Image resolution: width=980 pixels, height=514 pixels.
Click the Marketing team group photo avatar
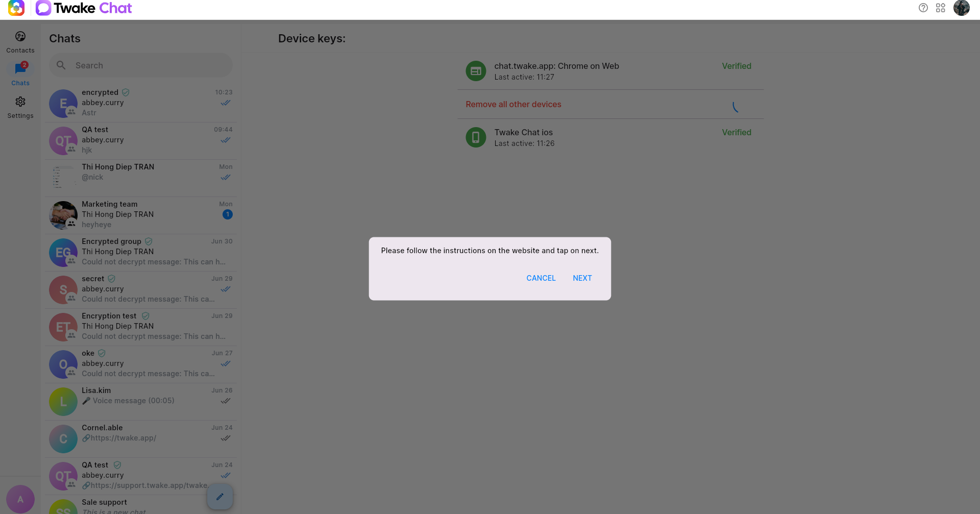pos(63,215)
